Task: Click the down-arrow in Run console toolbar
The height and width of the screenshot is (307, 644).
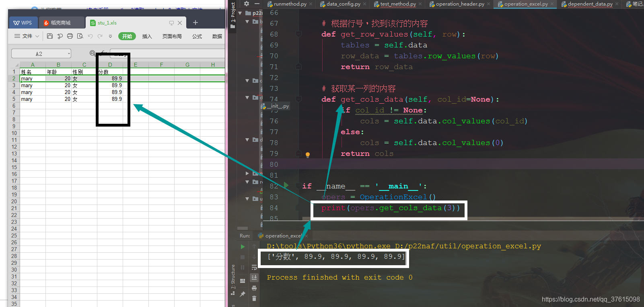Action: tap(254, 257)
